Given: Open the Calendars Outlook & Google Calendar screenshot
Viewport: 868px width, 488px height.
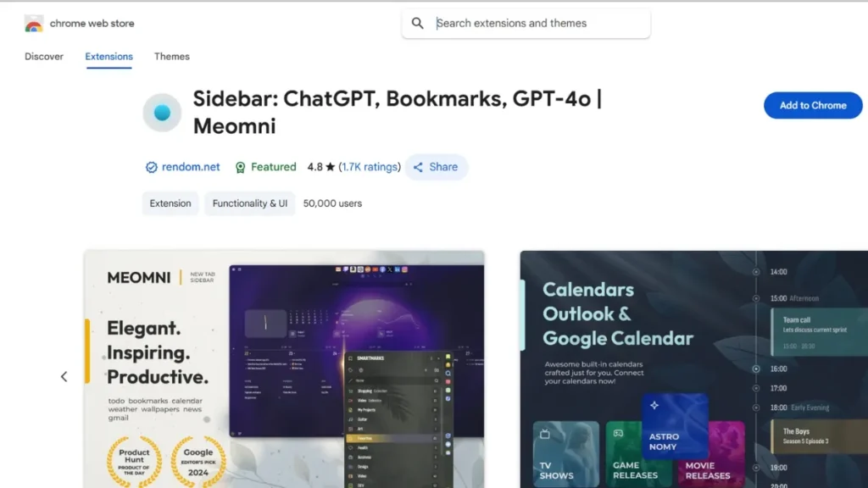Looking at the screenshot, I should point(693,369).
